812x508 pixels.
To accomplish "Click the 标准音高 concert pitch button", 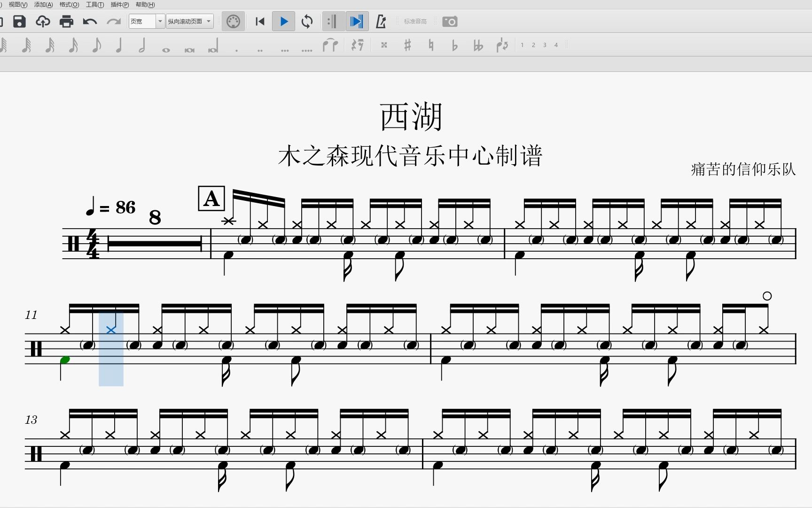I will [415, 21].
